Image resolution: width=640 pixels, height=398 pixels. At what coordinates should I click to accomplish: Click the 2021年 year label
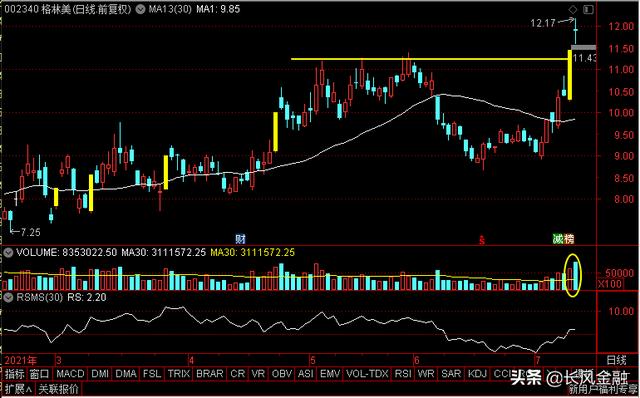tap(20, 360)
